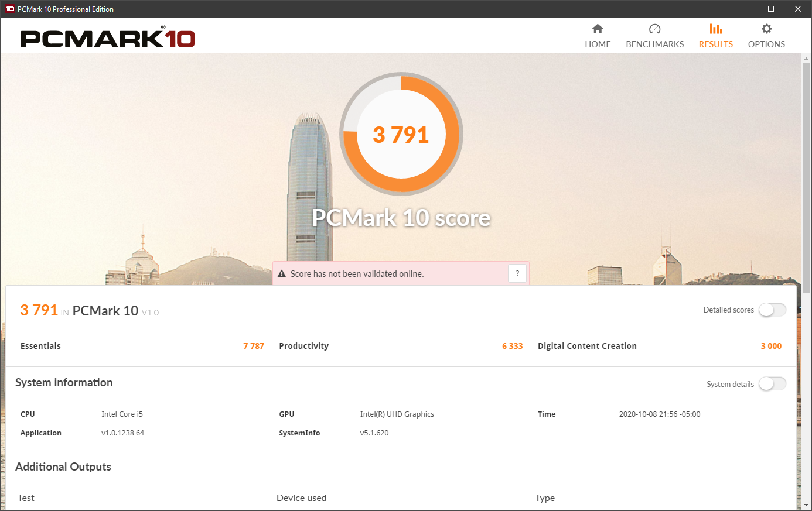Click the Time value 2020-10-08 21:56 -05:00
The height and width of the screenshot is (511, 812).
660,414
